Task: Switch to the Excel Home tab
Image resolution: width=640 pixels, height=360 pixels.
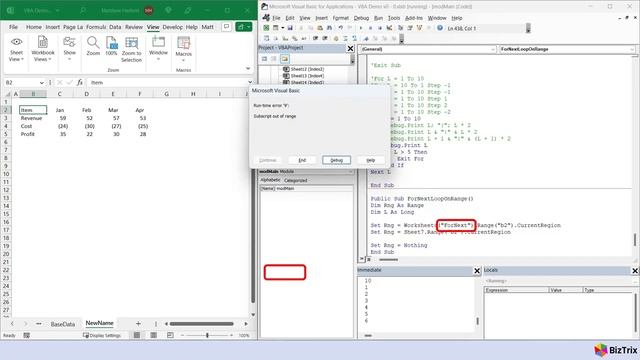Action: tap(33, 27)
